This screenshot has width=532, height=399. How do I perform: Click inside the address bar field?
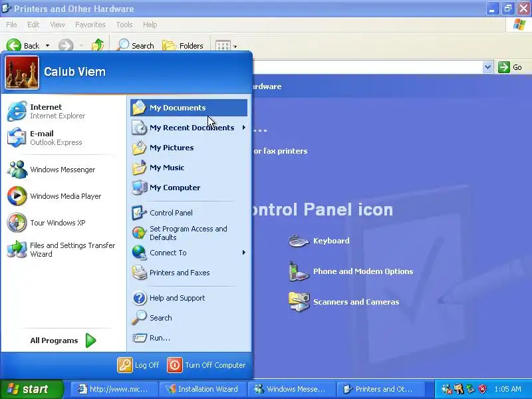[x=368, y=67]
